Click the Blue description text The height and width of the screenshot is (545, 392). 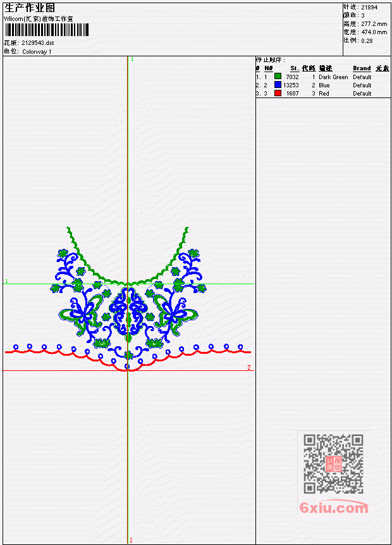click(324, 85)
